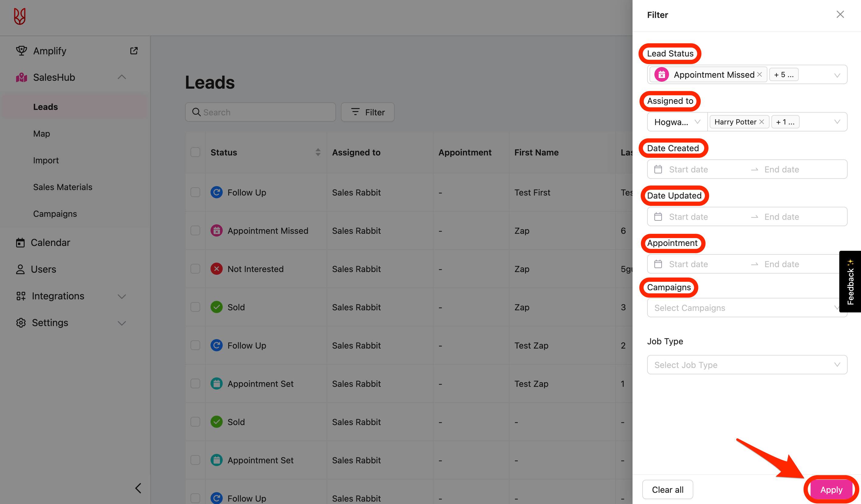
Task: Click the Date Created calendar icon
Action: (x=658, y=169)
